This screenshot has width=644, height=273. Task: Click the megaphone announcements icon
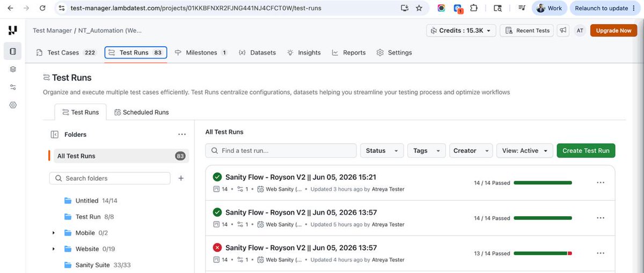click(563, 31)
